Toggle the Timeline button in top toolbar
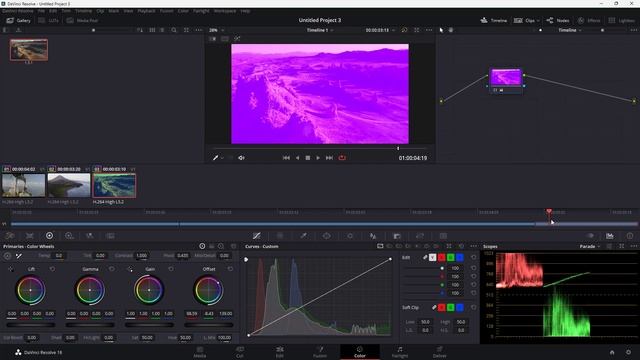This screenshot has height=360, width=640. (x=493, y=20)
